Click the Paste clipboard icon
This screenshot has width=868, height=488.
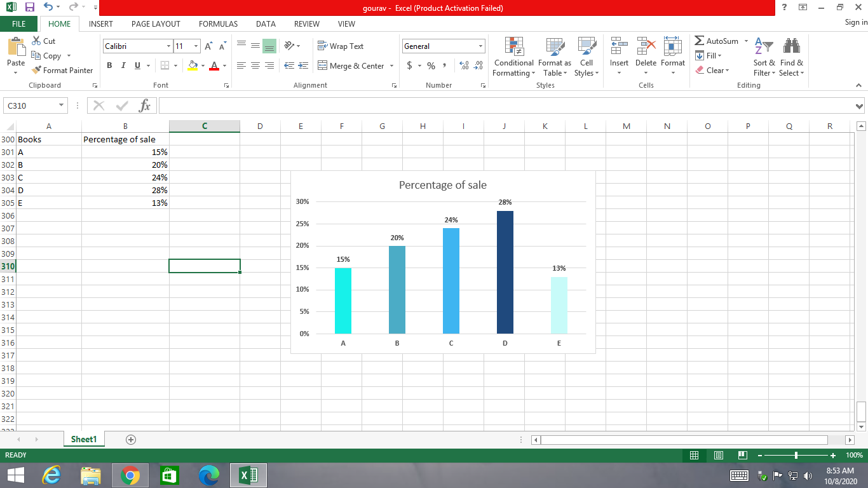[x=16, y=48]
